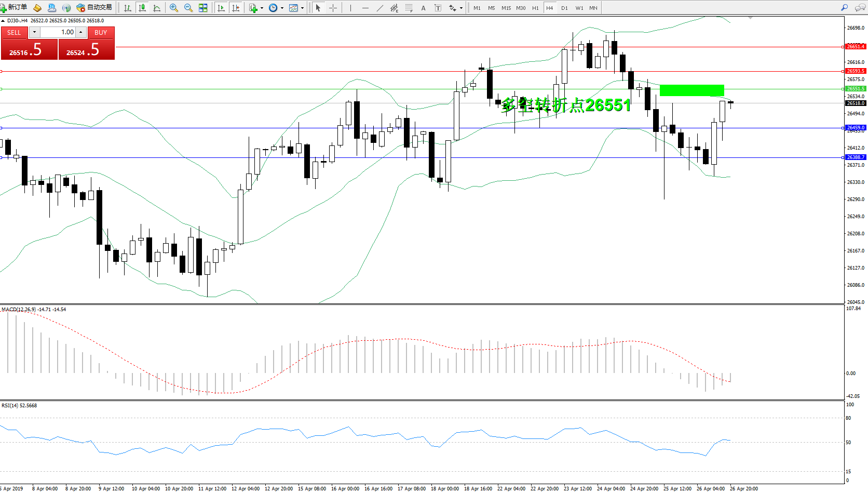Screen dimensions: 868x493
Task: Click the green rectangle on the chart
Action: pos(691,90)
